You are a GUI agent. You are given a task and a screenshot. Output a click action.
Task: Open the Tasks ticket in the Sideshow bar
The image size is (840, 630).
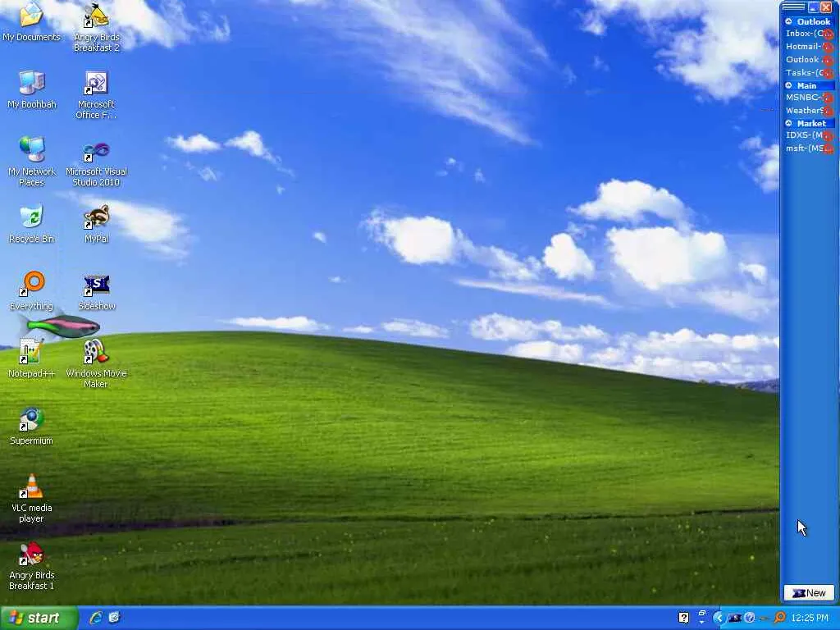[804, 72]
